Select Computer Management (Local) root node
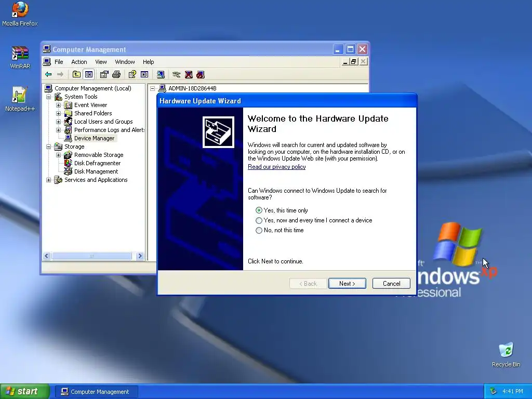532x399 pixels. [92, 88]
